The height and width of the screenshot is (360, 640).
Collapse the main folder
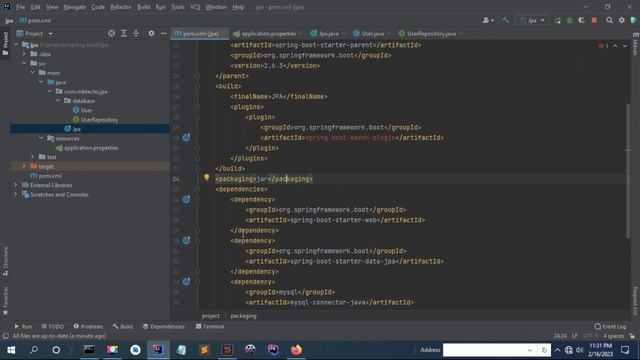pyautogui.click(x=33, y=73)
